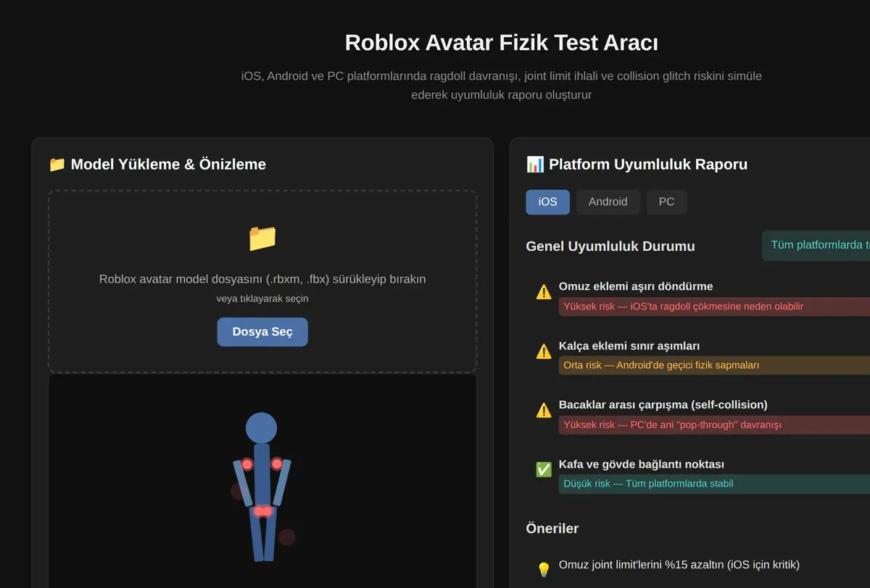Screen dimensions: 870x588
Task: Click the Omuz eklemi aşırı döndürme title
Action: (x=636, y=286)
